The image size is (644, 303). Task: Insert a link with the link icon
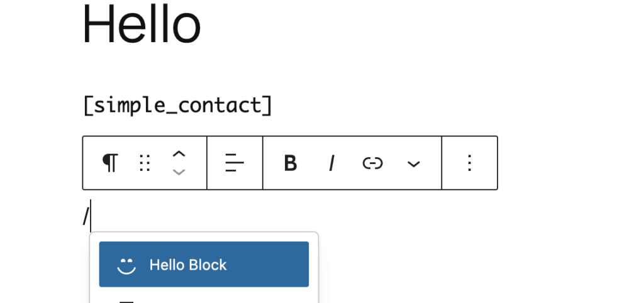[372, 163]
